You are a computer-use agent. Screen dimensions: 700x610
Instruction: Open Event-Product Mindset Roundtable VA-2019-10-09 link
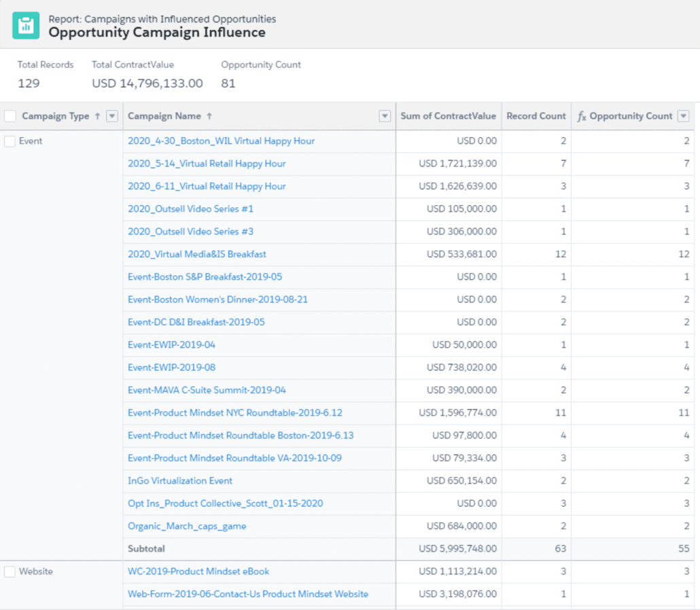point(235,459)
